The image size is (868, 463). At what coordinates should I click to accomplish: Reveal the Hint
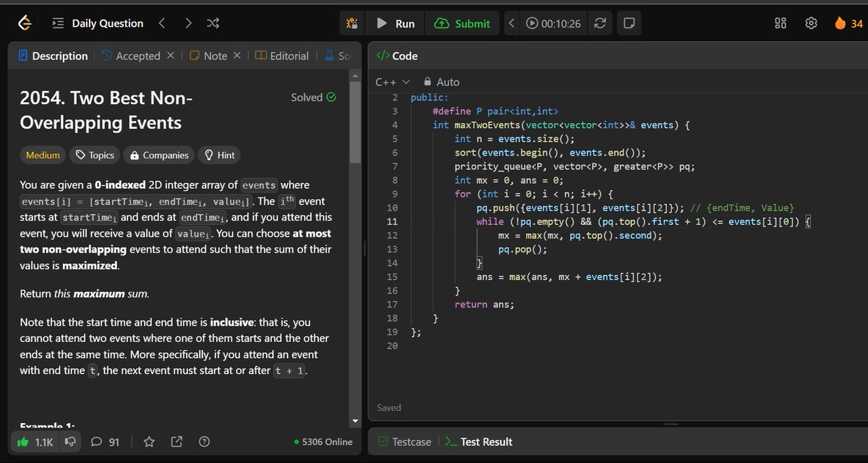[220, 155]
